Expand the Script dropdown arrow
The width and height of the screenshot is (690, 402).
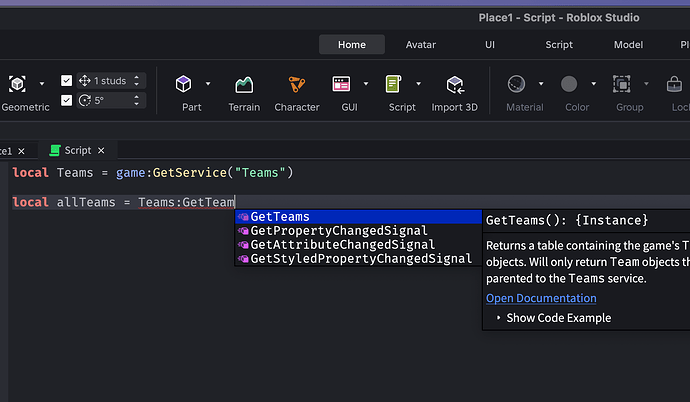coord(418,84)
